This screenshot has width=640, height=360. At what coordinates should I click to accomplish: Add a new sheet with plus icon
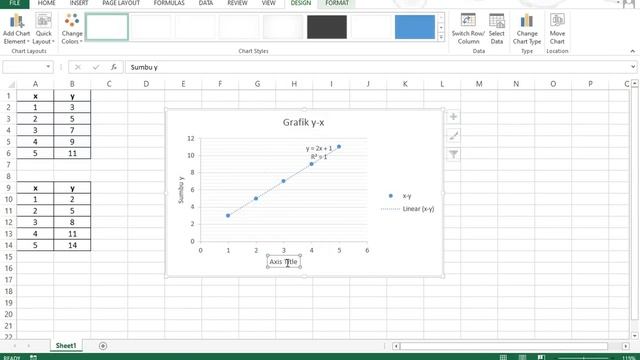pos(103,346)
